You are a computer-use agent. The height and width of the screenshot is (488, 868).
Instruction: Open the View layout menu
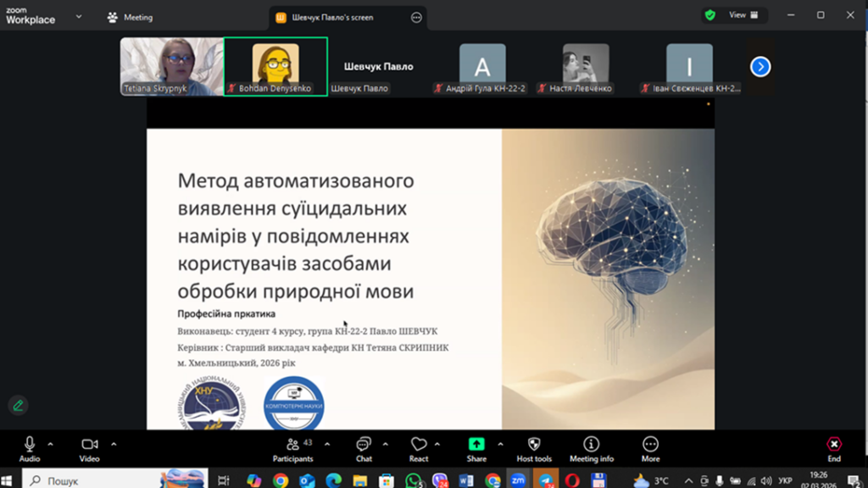742,15
